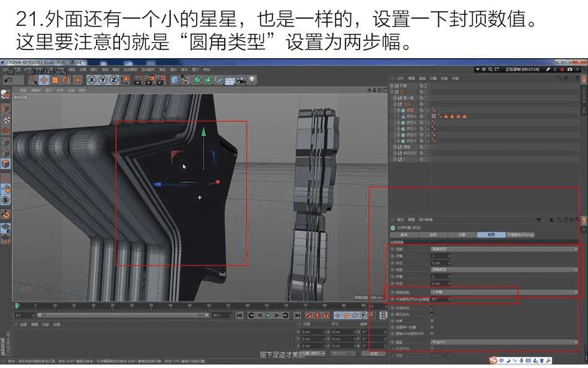This screenshot has width=588, height=368.
Task: Click the Light bulb object icon
Action: [252, 80]
